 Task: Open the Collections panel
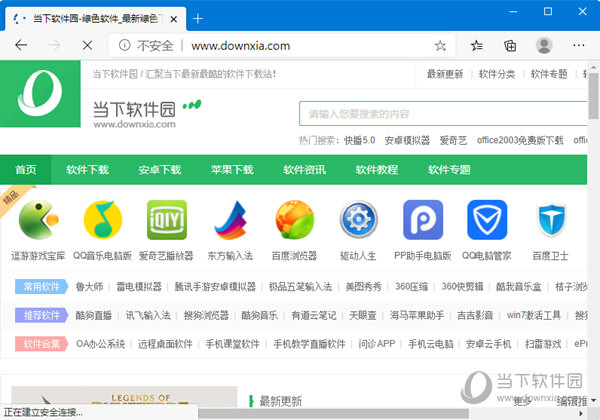(x=510, y=46)
